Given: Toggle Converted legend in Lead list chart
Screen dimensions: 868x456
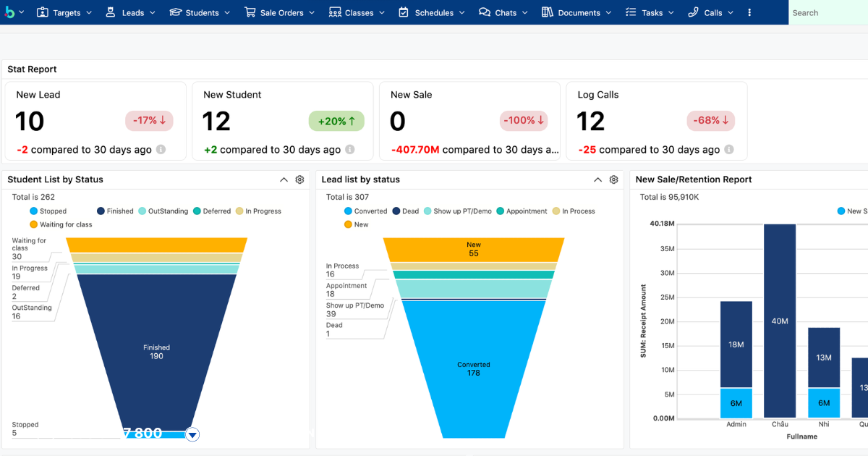Looking at the screenshot, I should [366, 211].
